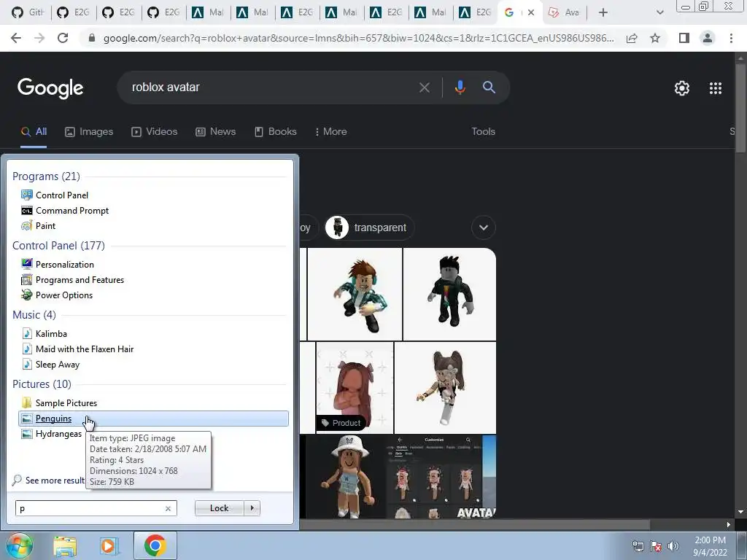The width and height of the screenshot is (747, 560).
Task: Switch to the Books tab
Action: (x=275, y=132)
